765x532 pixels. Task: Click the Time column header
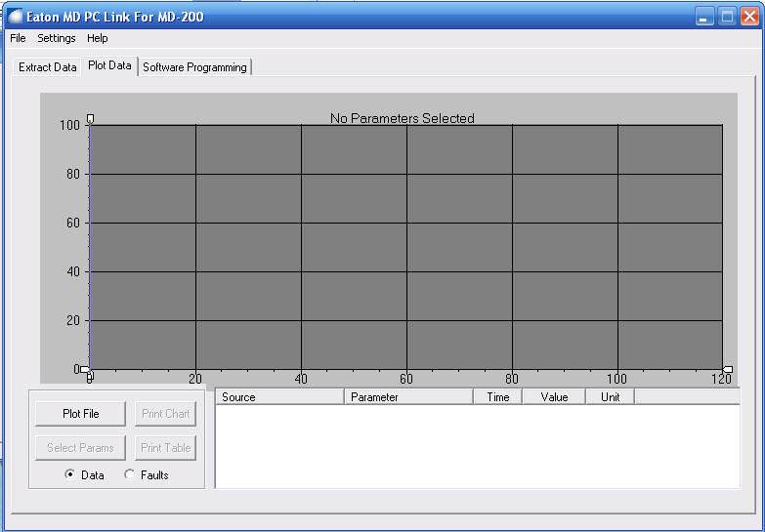497,397
